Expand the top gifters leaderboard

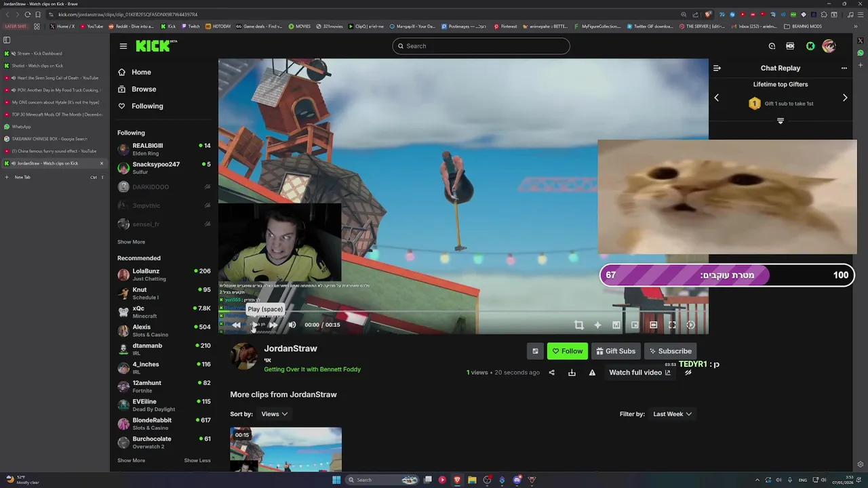pyautogui.click(x=781, y=121)
